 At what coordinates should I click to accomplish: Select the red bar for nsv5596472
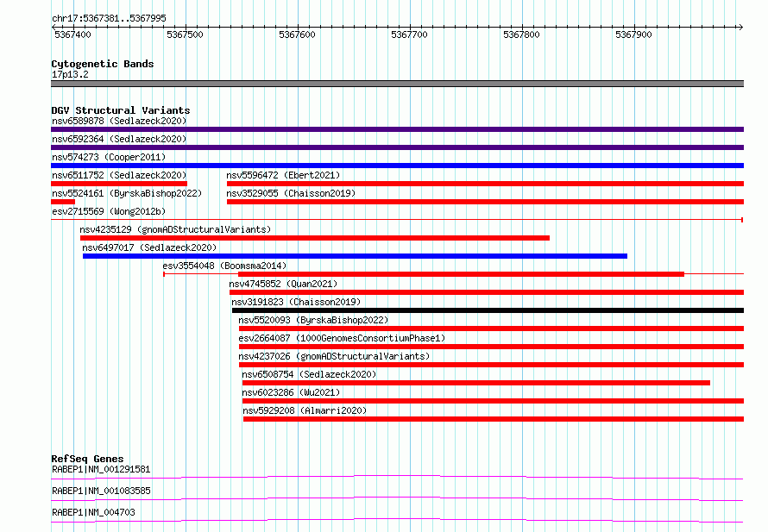click(485, 184)
